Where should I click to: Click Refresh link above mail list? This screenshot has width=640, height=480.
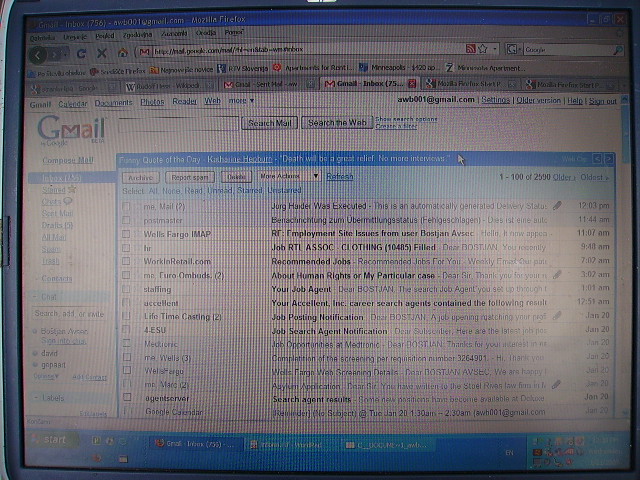point(340,176)
